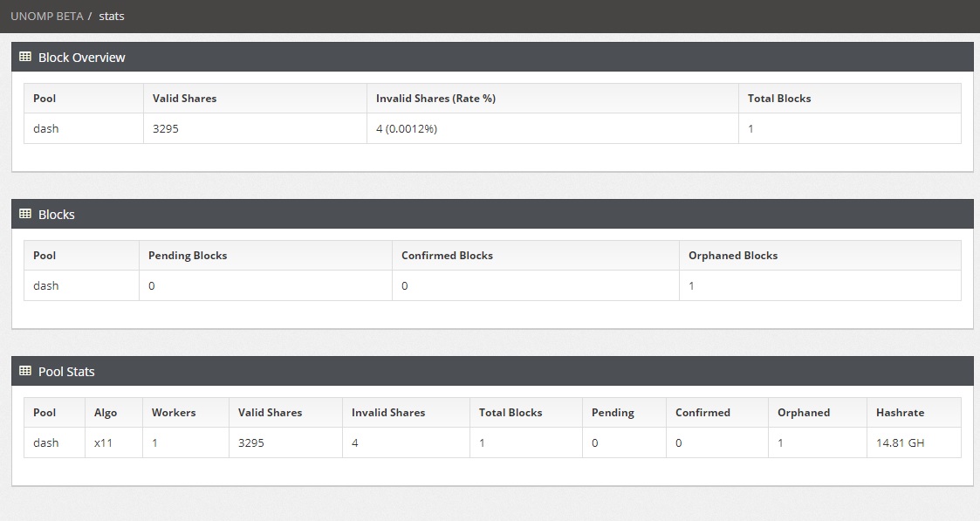Click dash pool in the Blocks table
This screenshot has height=521, width=980.
click(x=46, y=285)
